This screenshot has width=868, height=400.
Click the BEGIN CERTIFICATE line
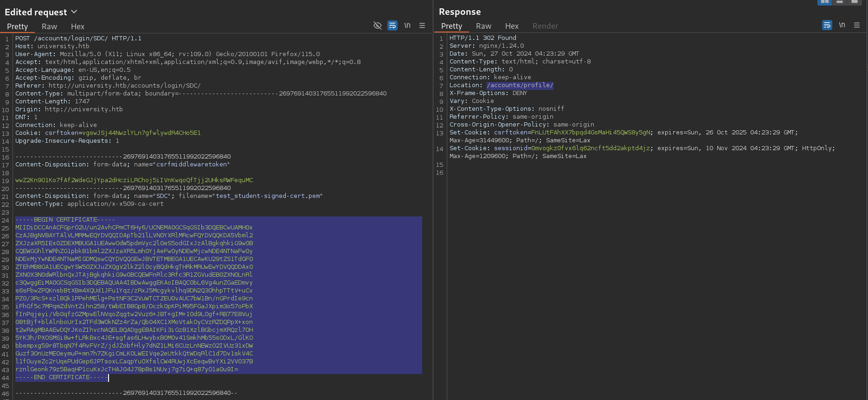65,220
